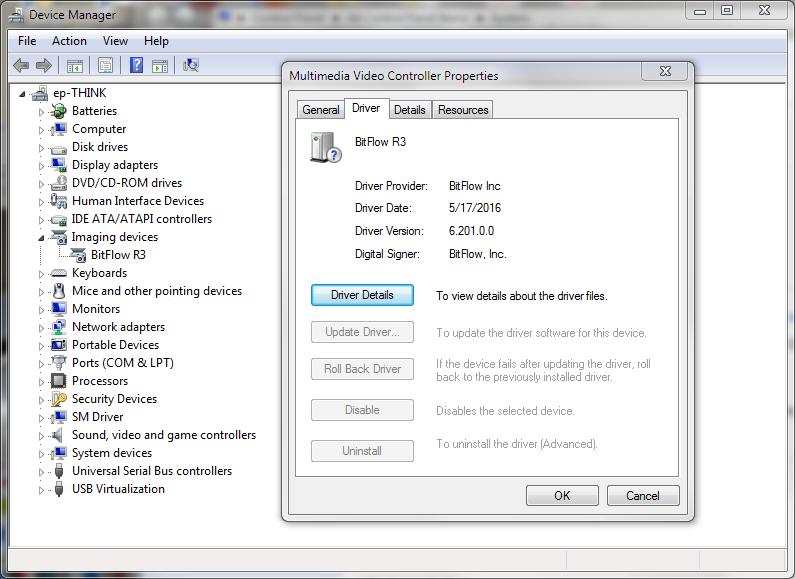Switch to the Details tab
Image resolution: width=795 pixels, height=579 pixels.
click(x=409, y=110)
